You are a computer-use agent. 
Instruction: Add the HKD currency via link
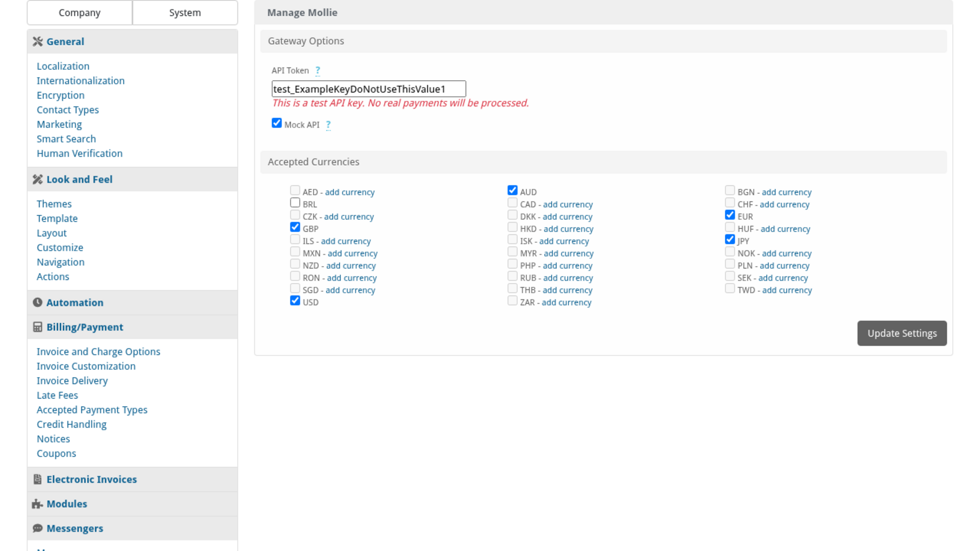[x=569, y=229]
